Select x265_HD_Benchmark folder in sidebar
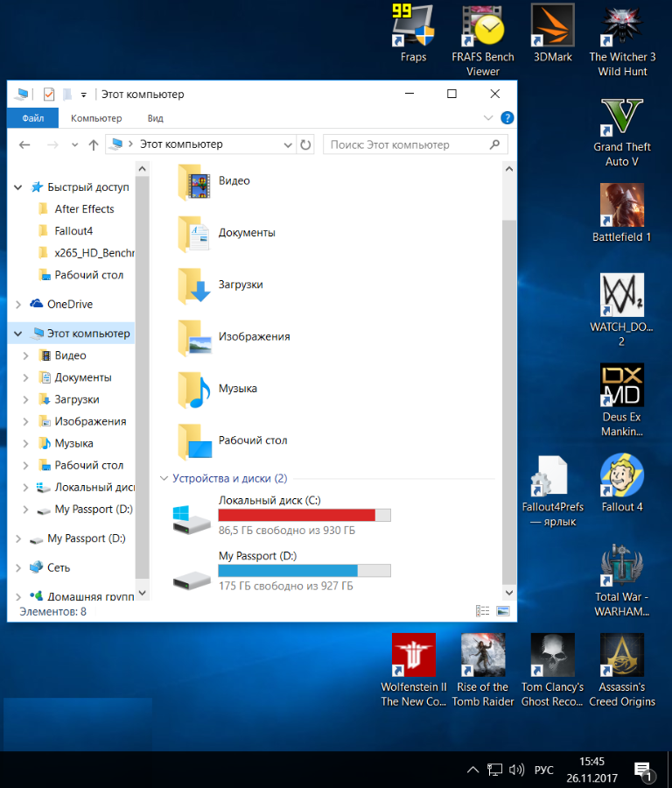Screen dimensions: 672x788 [x=94, y=253]
